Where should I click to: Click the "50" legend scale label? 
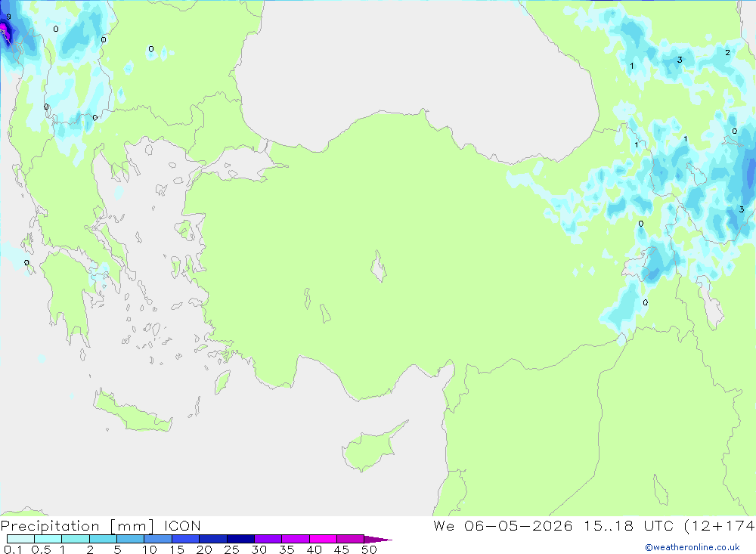tap(369, 549)
